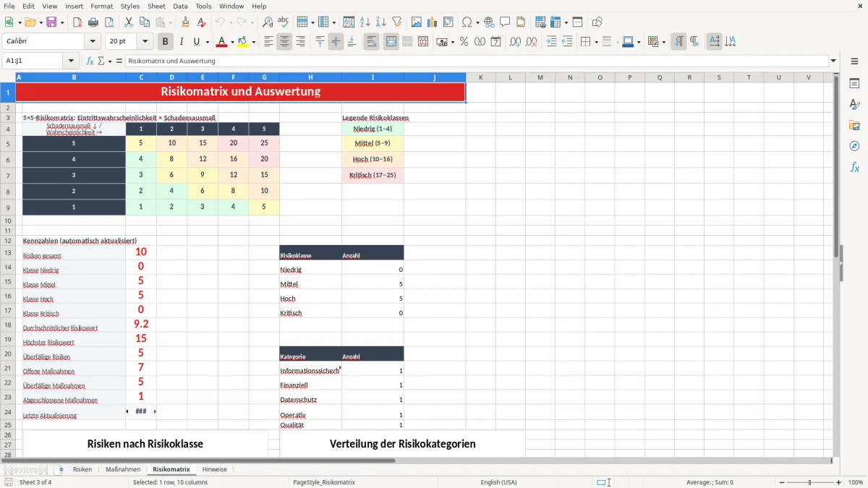The image size is (868, 488).
Task: Click the zoom slider in status bar
Action: tap(809, 482)
